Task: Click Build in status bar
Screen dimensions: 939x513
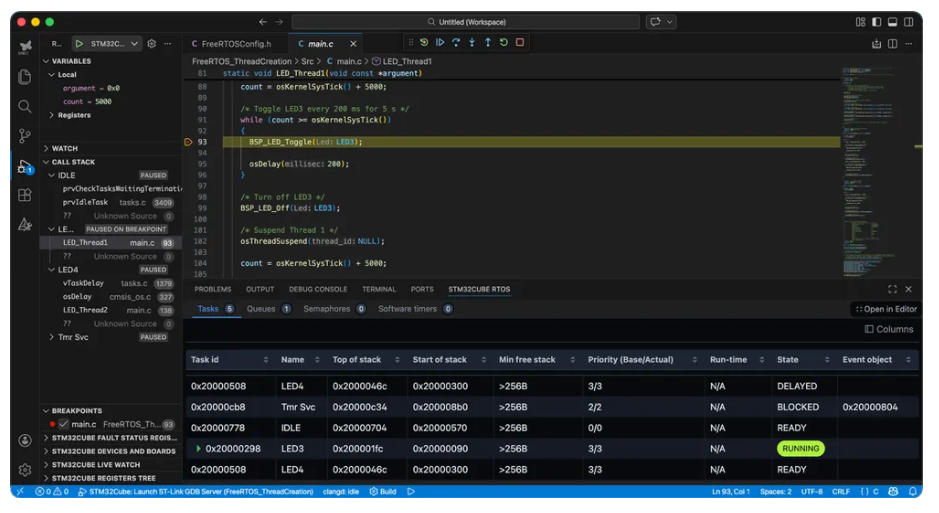Action: pyautogui.click(x=383, y=491)
